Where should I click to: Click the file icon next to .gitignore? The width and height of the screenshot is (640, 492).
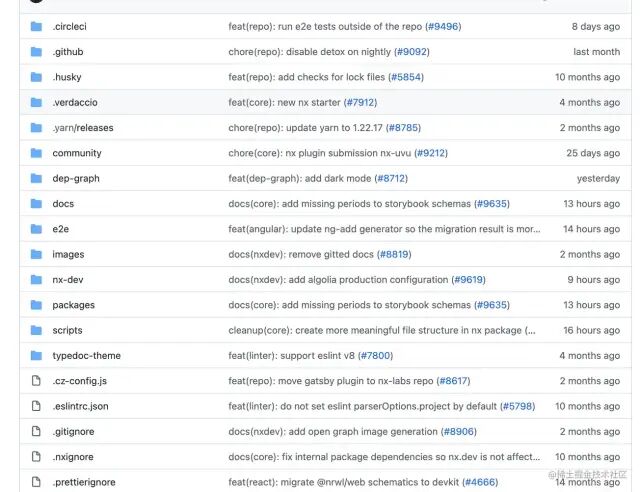[36, 432]
